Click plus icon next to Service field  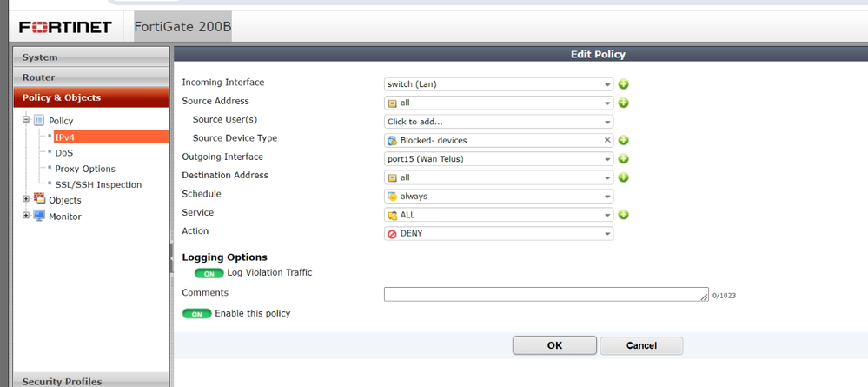pyautogui.click(x=623, y=215)
